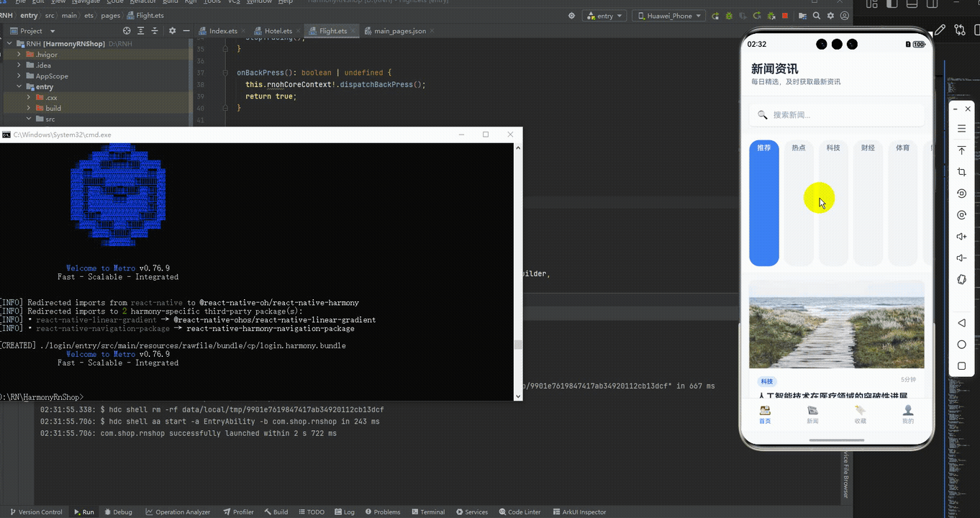Collapse the RNH root project node
The height and width of the screenshot is (518, 980).
coord(9,44)
